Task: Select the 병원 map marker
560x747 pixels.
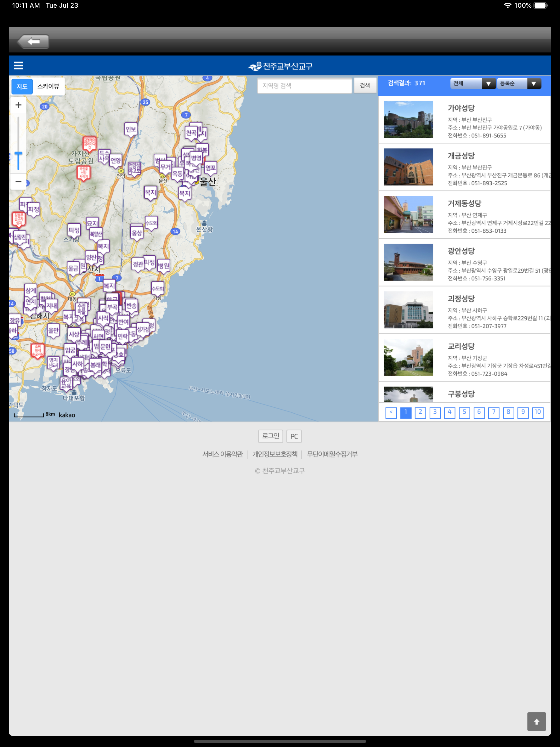Action: 164,266
